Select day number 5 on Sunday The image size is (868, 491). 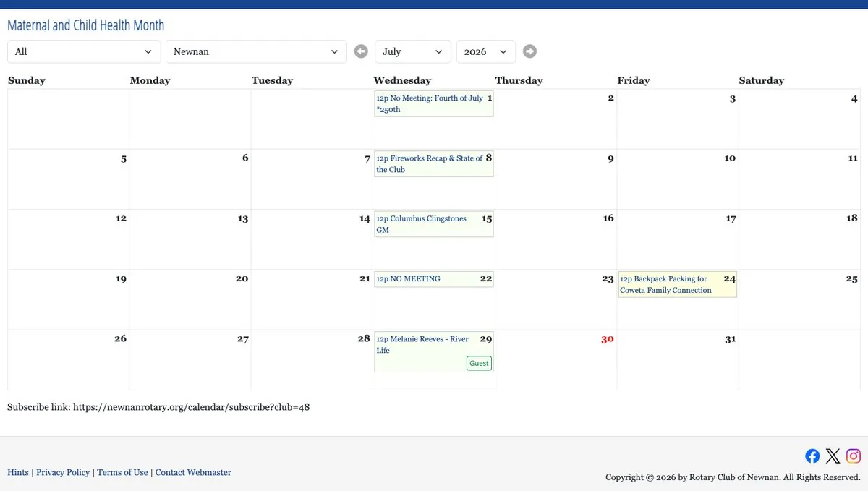(124, 159)
